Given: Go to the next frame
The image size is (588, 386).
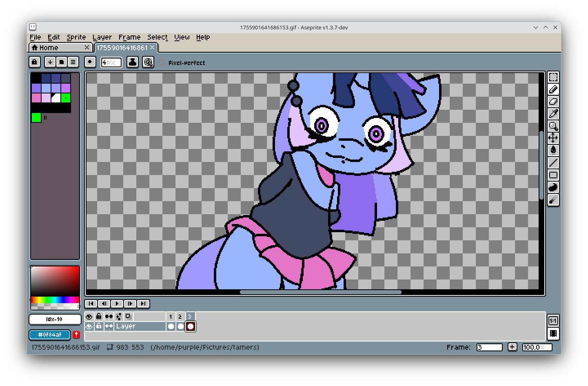Looking at the screenshot, I should click(x=130, y=304).
